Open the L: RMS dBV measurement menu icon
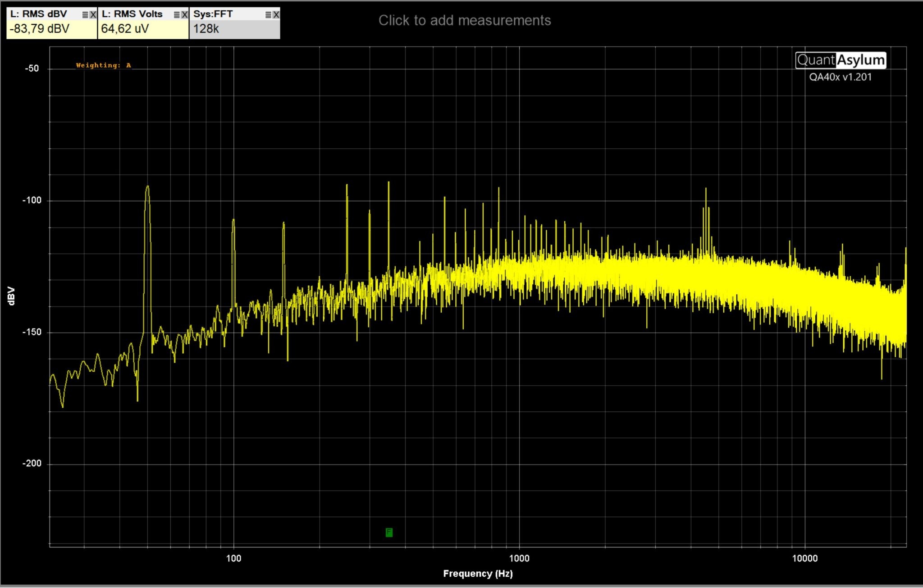This screenshot has width=923, height=588. click(85, 15)
